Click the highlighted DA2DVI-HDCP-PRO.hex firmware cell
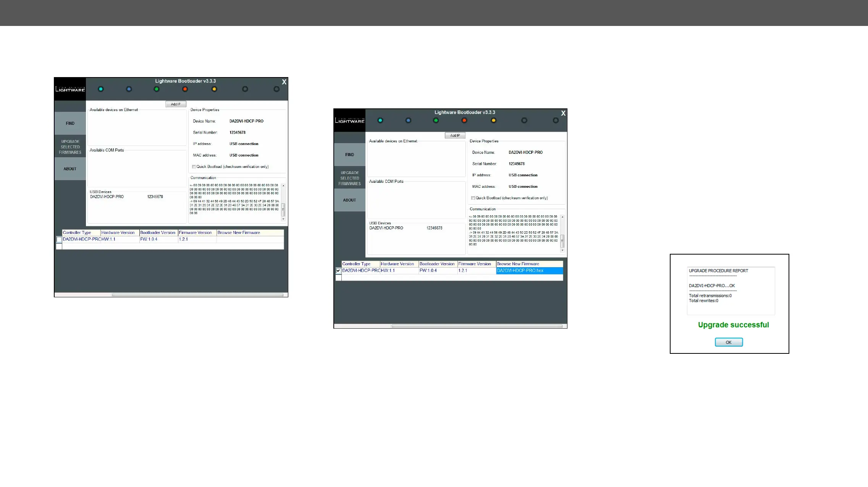Viewport: 868px width, 487px height. [530, 271]
